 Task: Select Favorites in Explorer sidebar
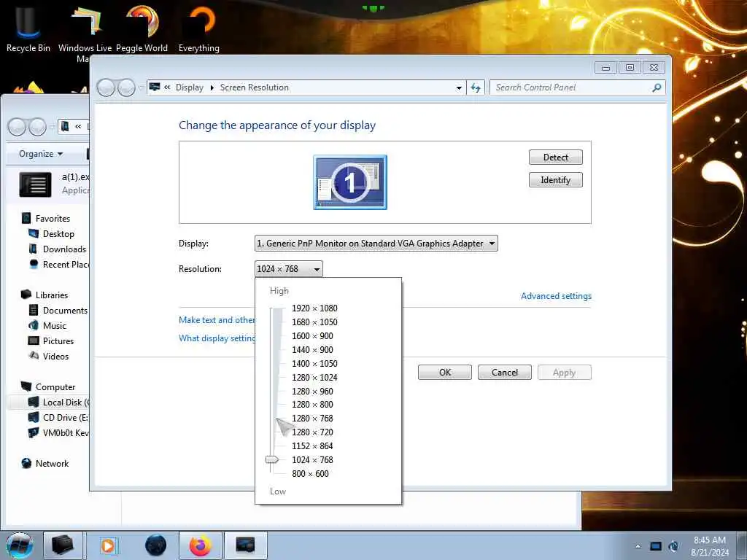[x=46, y=219]
